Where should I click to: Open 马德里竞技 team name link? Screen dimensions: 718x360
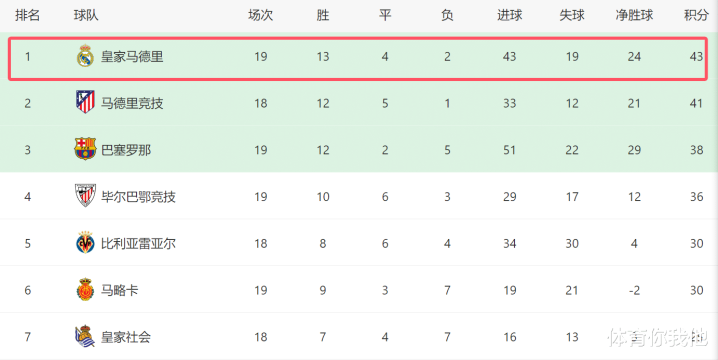click(x=132, y=104)
